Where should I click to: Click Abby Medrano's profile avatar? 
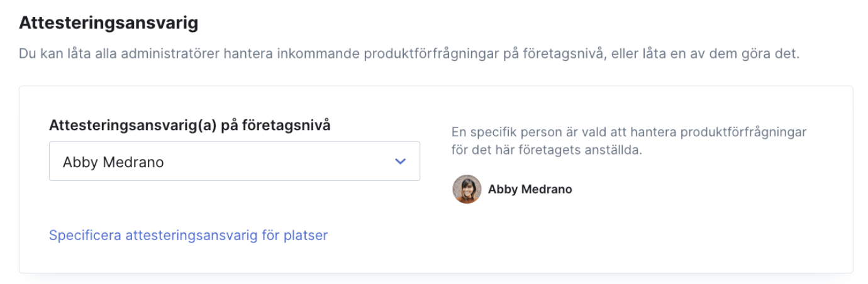pyautogui.click(x=467, y=189)
